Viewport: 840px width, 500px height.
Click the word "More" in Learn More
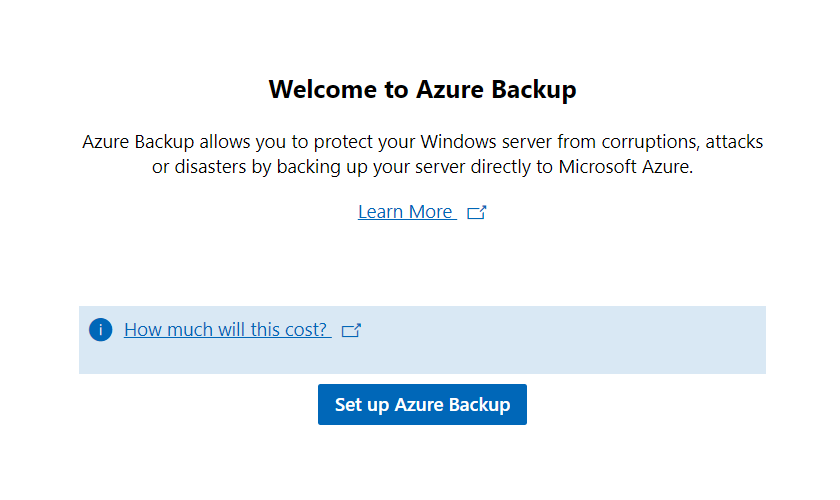431,212
